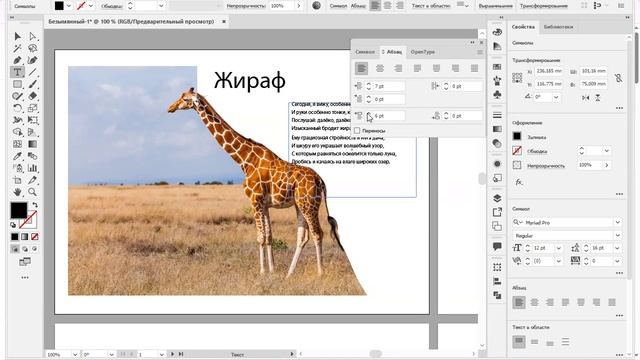Image resolution: width=640 pixels, height=360 pixels.
Task: Open floating paragraph panel hamburger menu
Action: [480, 52]
